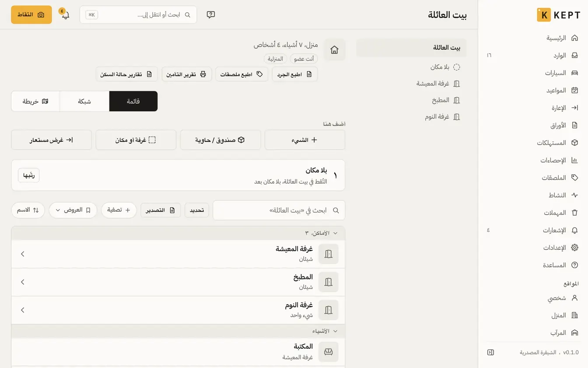The image size is (588, 368).
Task: Open the الاسم sort dropdown
Action: (28, 210)
